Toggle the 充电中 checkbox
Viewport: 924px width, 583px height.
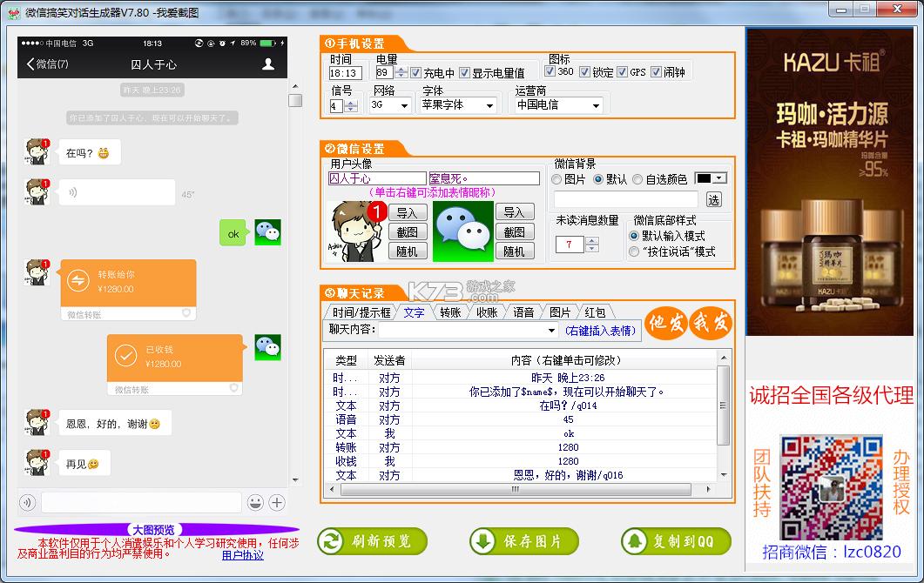point(416,72)
